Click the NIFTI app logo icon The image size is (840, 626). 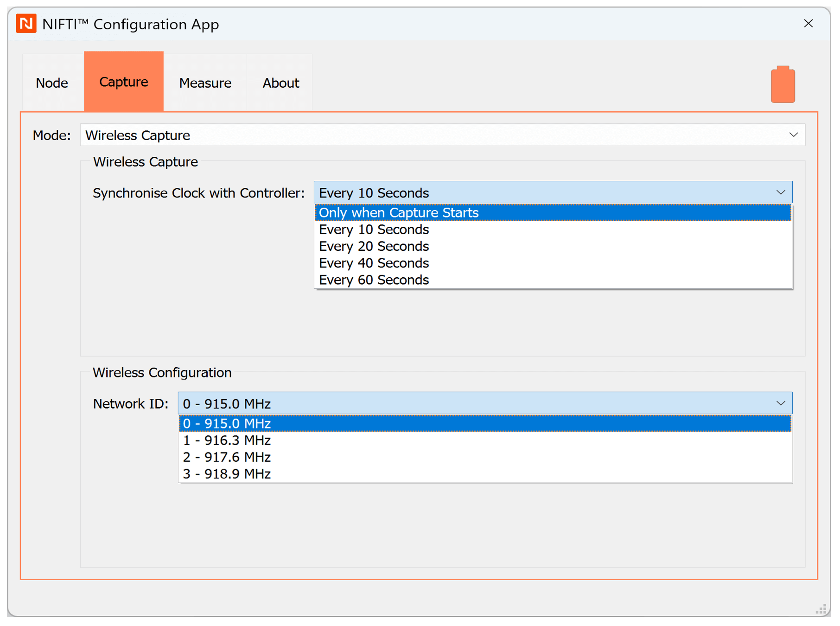coord(26,24)
